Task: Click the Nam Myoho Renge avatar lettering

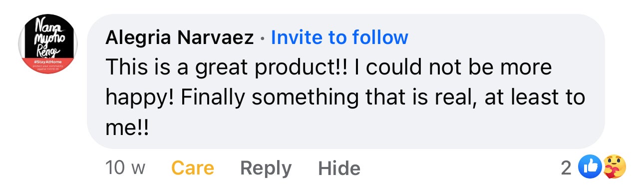Action: tap(48, 35)
